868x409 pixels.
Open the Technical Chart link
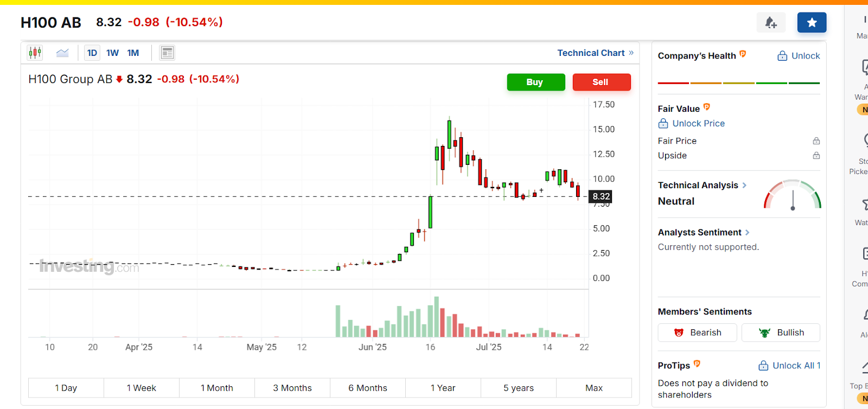[595, 53]
